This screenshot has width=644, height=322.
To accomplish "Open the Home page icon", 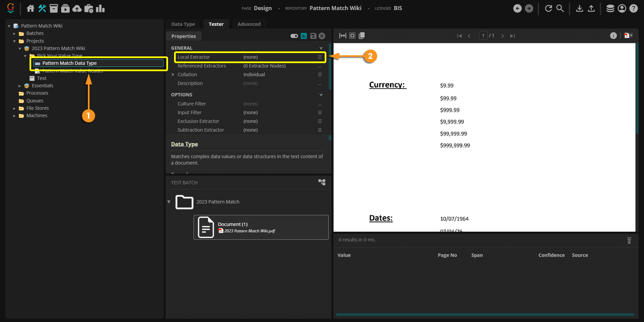I will (x=31, y=8).
